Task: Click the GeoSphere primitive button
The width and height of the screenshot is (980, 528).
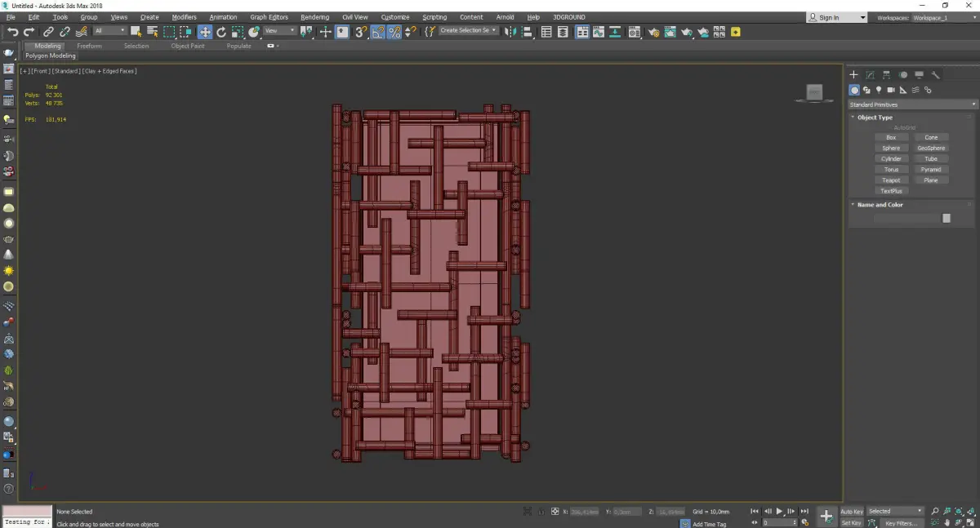Action: (x=931, y=148)
